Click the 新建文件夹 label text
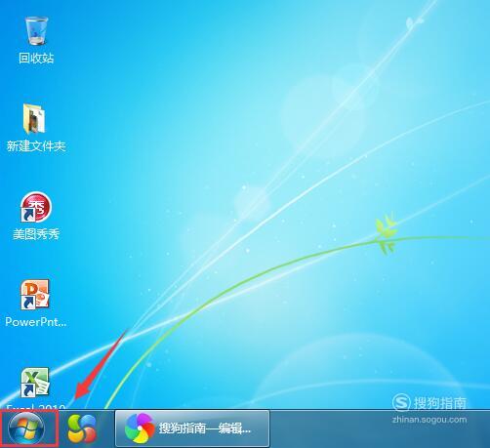 click(36, 146)
